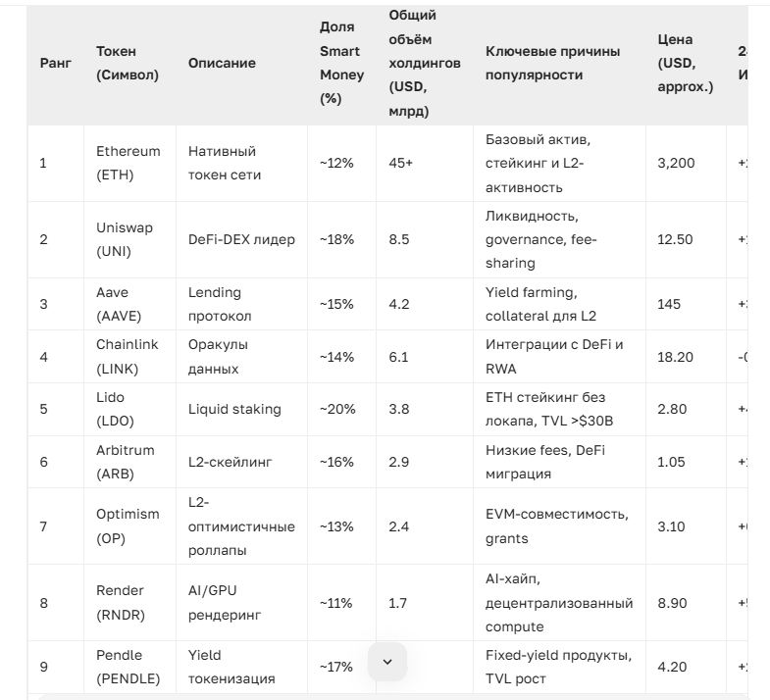Click the "DeFi-DEX лидер" description cell

click(241, 239)
